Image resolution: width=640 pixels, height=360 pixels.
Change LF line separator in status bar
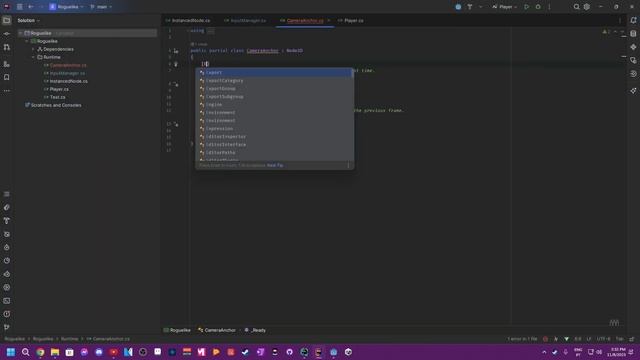pos(589,339)
